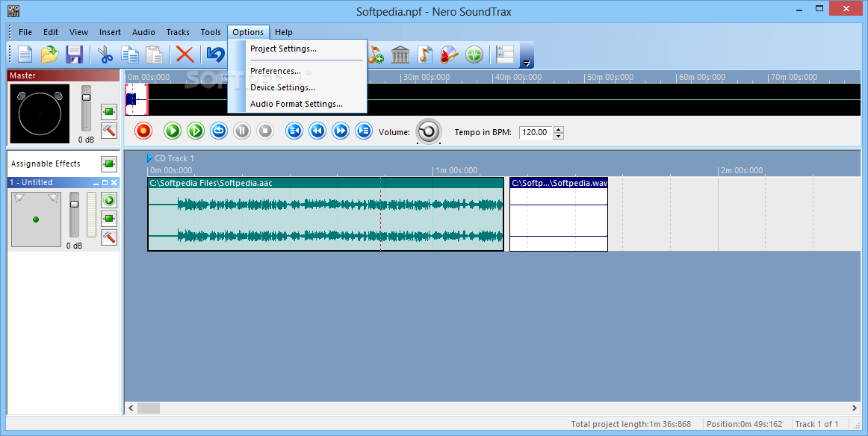The width and height of the screenshot is (868, 436).
Task: Click horizontal scrollbar right arrow
Action: 854,408
